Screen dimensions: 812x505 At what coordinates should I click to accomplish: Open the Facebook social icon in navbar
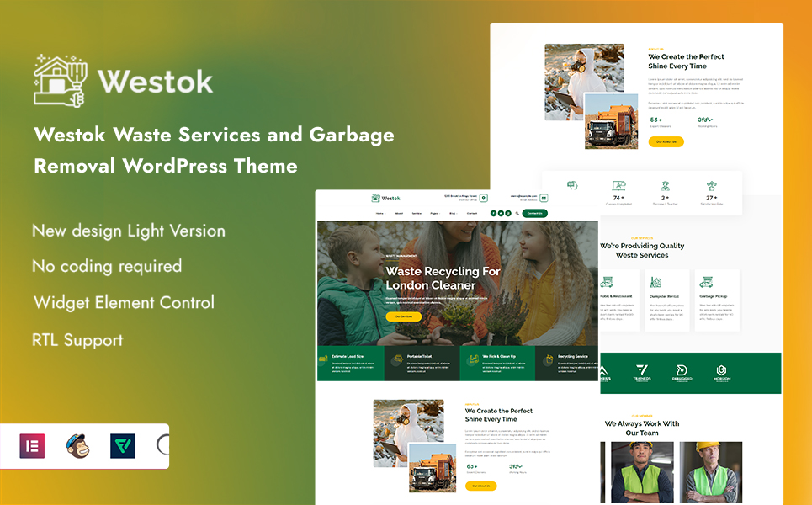491,214
